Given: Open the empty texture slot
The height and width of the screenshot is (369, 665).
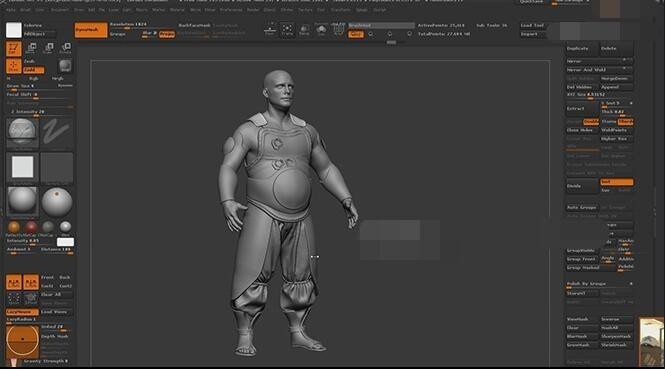Looking at the screenshot, I should [x=56, y=168].
